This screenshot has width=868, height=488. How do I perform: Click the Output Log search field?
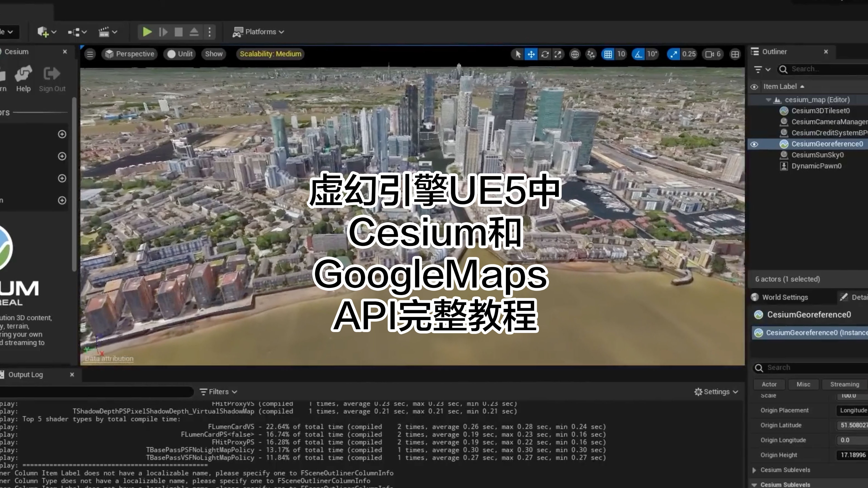point(96,392)
